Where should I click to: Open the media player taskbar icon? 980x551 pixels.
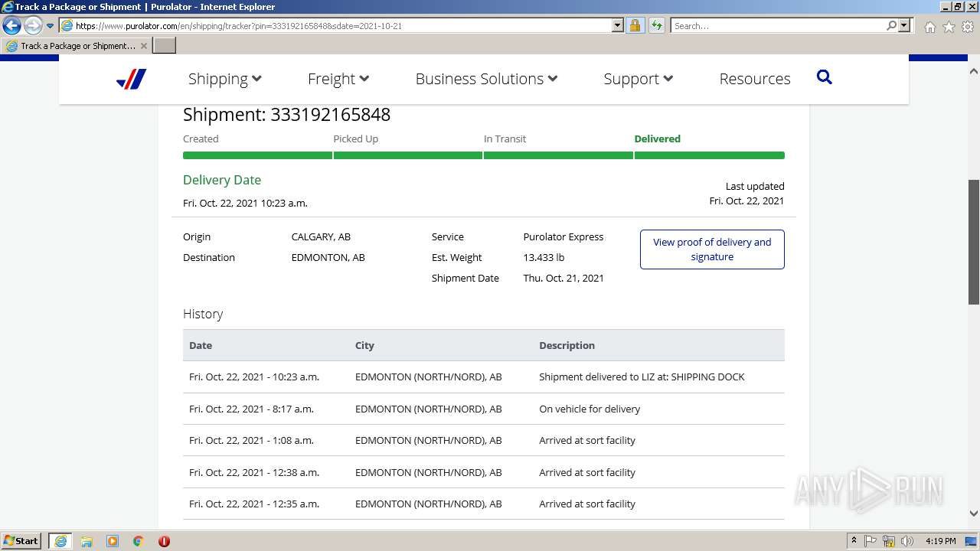pos(113,541)
